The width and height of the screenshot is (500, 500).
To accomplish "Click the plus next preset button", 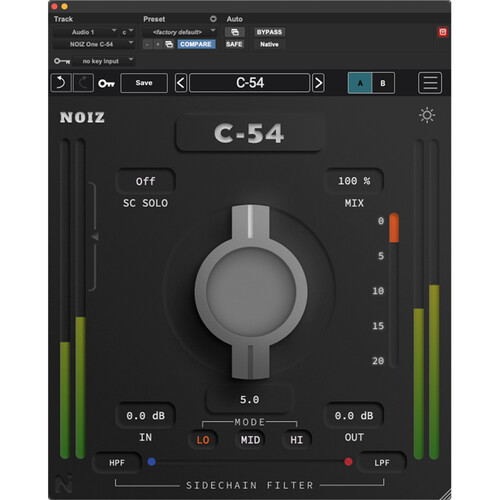I will click(x=158, y=44).
